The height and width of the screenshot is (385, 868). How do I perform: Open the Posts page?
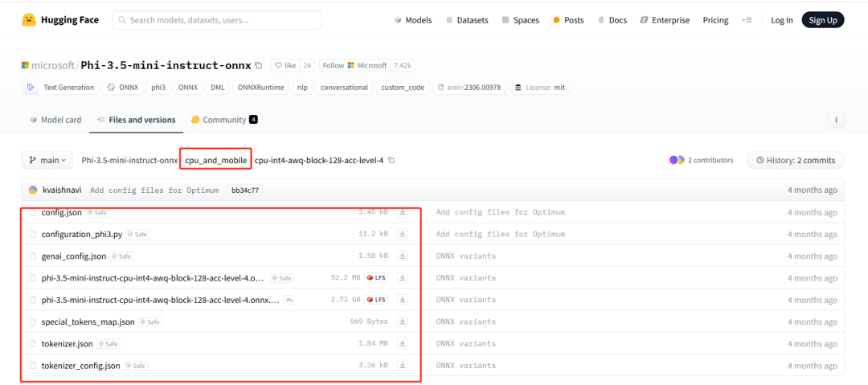[568, 20]
